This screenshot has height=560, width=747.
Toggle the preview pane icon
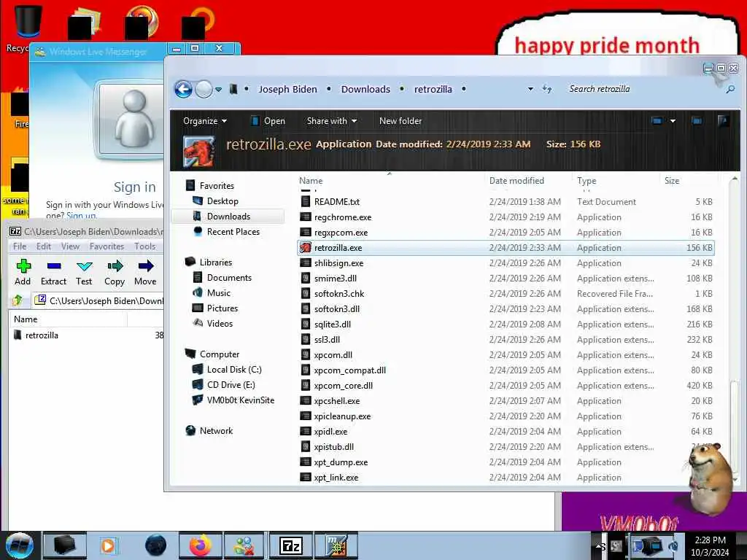click(697, 121)
